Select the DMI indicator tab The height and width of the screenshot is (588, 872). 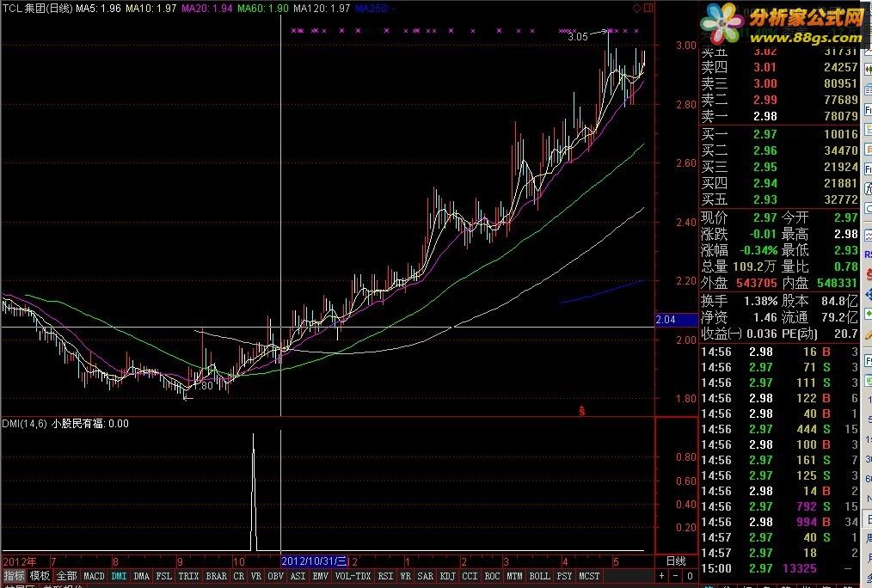point(119,576)
